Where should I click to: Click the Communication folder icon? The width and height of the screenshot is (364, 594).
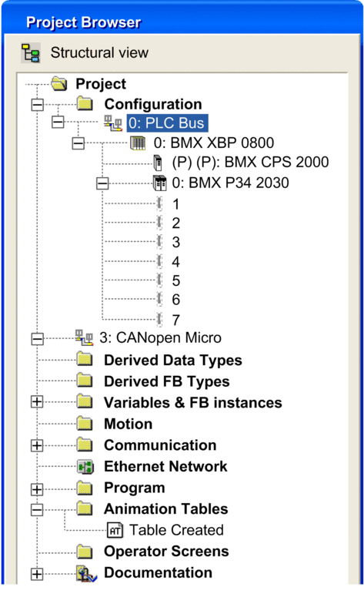tap(85, 445)
